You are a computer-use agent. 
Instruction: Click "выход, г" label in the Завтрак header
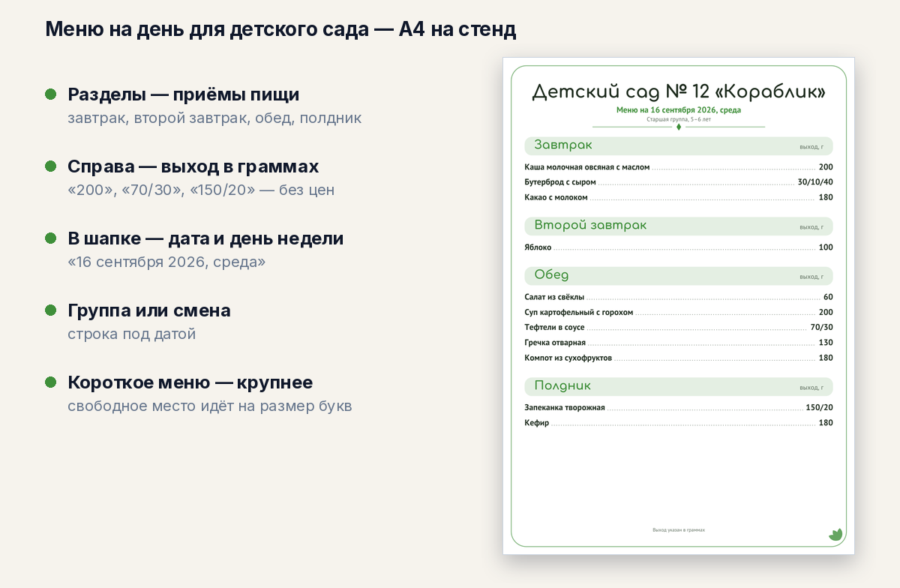point(811,147)
